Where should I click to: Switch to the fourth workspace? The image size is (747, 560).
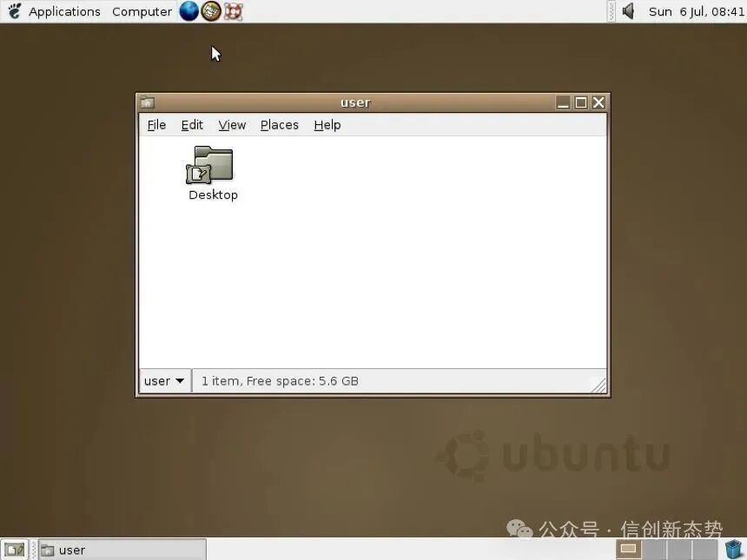[705, 550]
